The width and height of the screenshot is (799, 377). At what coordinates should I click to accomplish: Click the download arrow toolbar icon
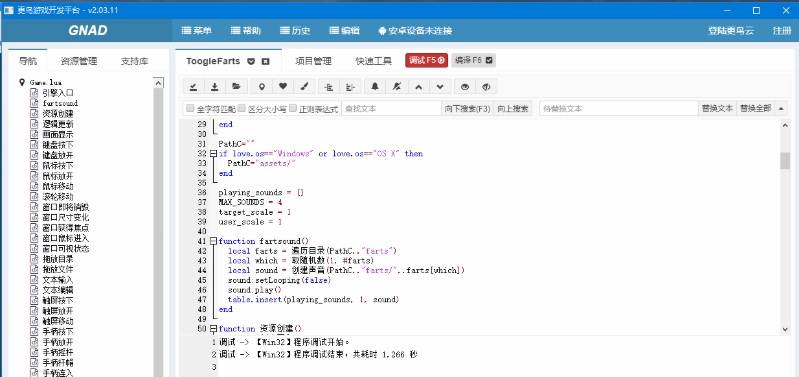[x=215, y=87]
